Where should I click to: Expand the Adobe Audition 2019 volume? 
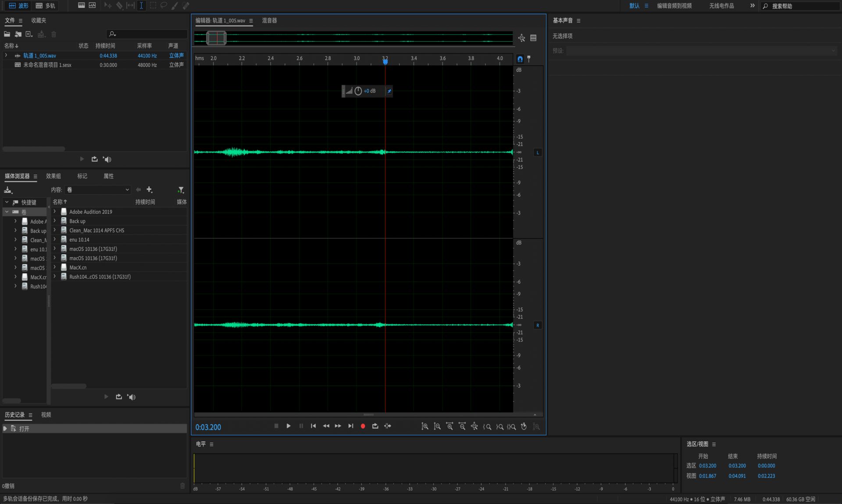pos(55,212)
